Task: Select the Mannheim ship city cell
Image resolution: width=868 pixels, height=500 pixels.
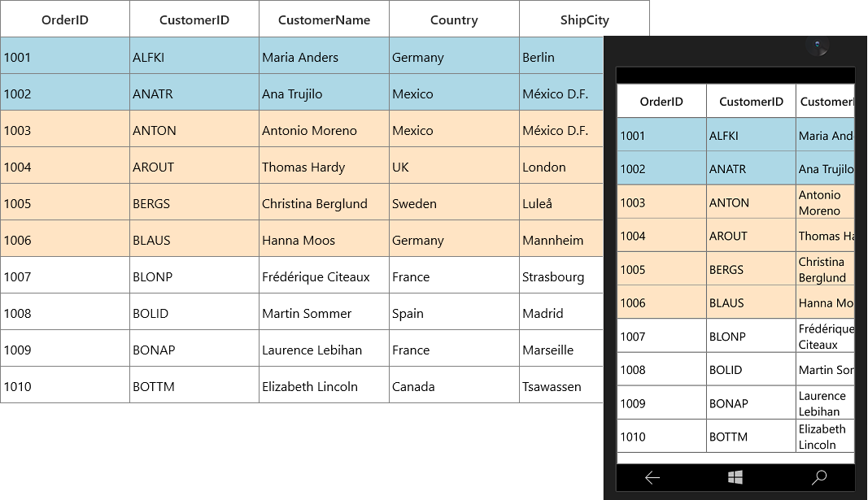Action: click(x=561, y=238)
